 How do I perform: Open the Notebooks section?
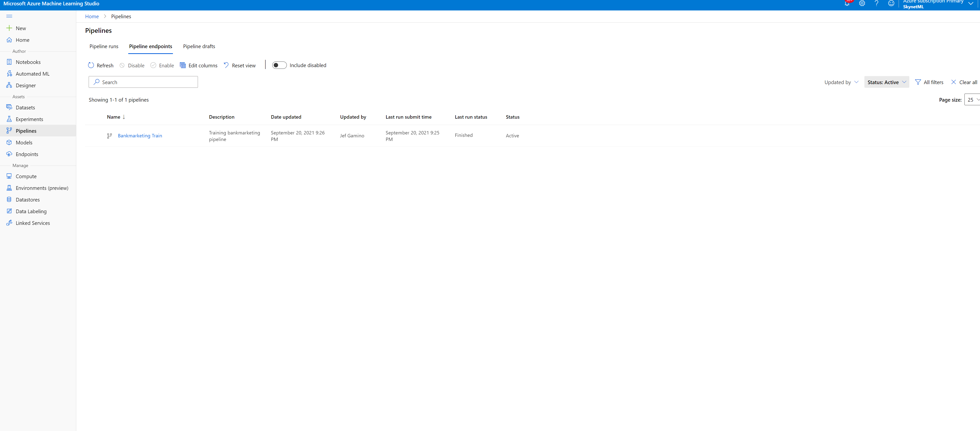pyautogui.click(x=28, y=62)
